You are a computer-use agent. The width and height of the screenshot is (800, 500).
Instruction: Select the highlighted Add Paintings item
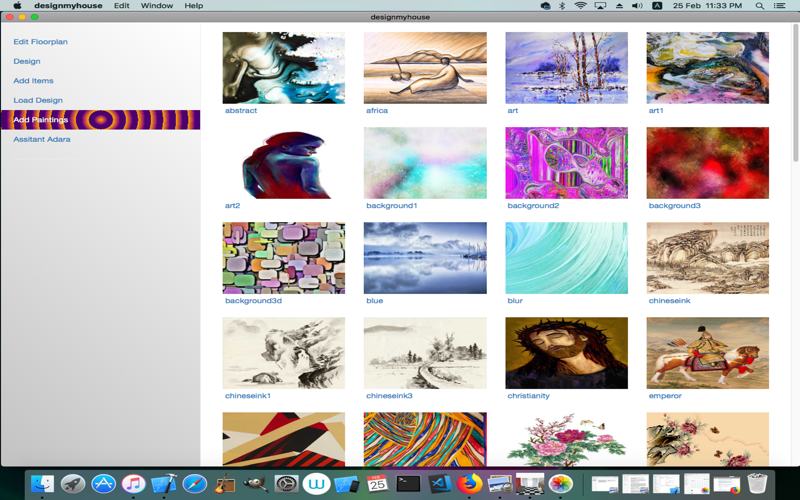pos(101,120)
